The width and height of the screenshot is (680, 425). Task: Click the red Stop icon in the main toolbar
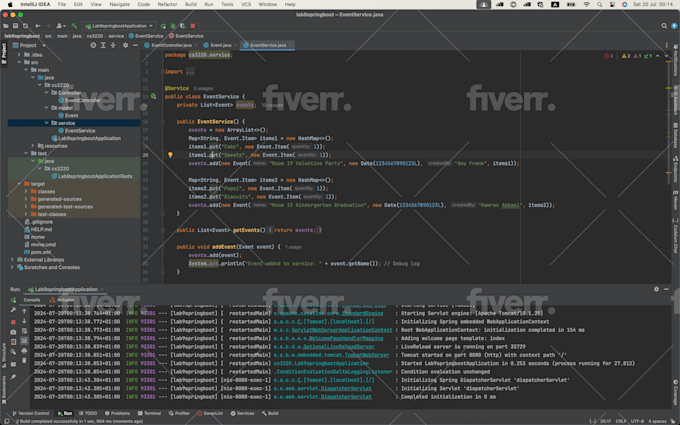193,26
